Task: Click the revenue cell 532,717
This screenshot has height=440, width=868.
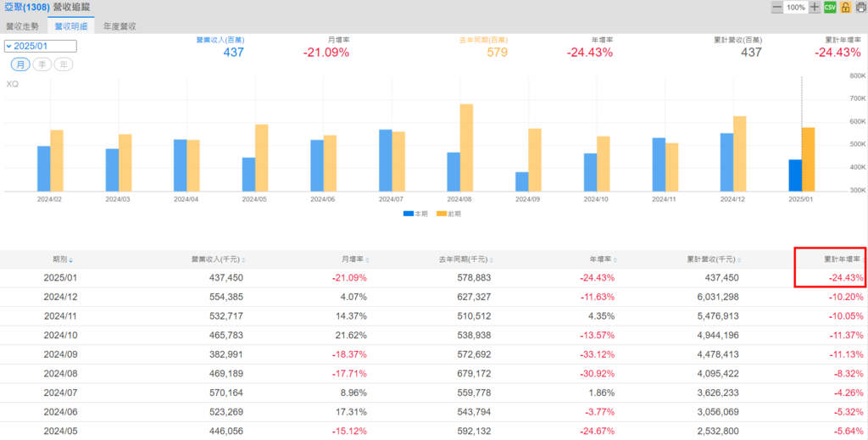Action: (x=225, y=316)
